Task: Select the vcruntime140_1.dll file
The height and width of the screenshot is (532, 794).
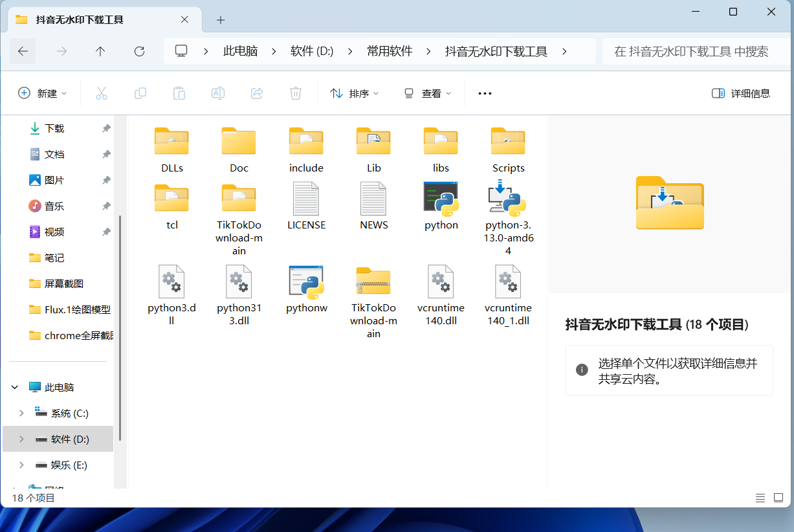Action: pos(509,296)
